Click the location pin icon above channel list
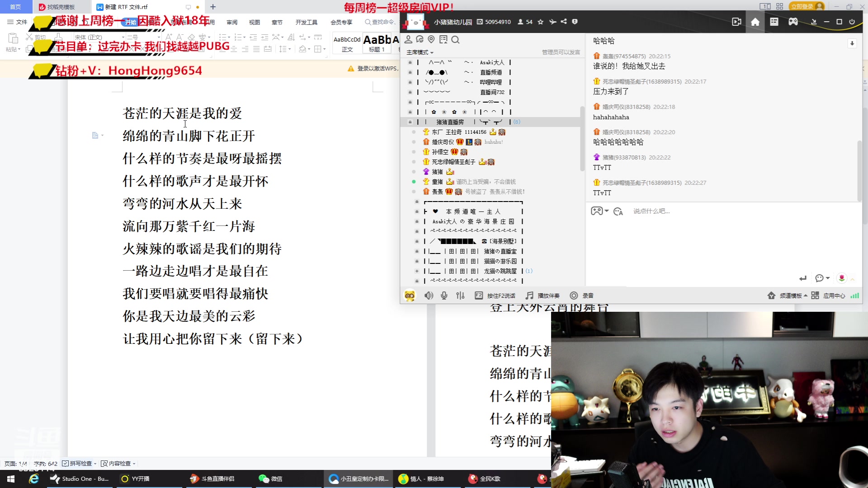868x488 pixels. 431,40
